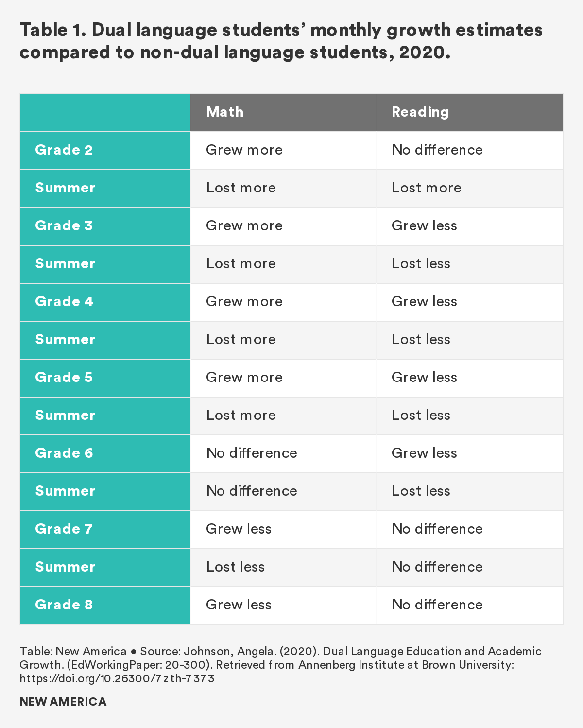
Task: Click Summer label directly below Grade 7
Action: [x=65, y=567]
